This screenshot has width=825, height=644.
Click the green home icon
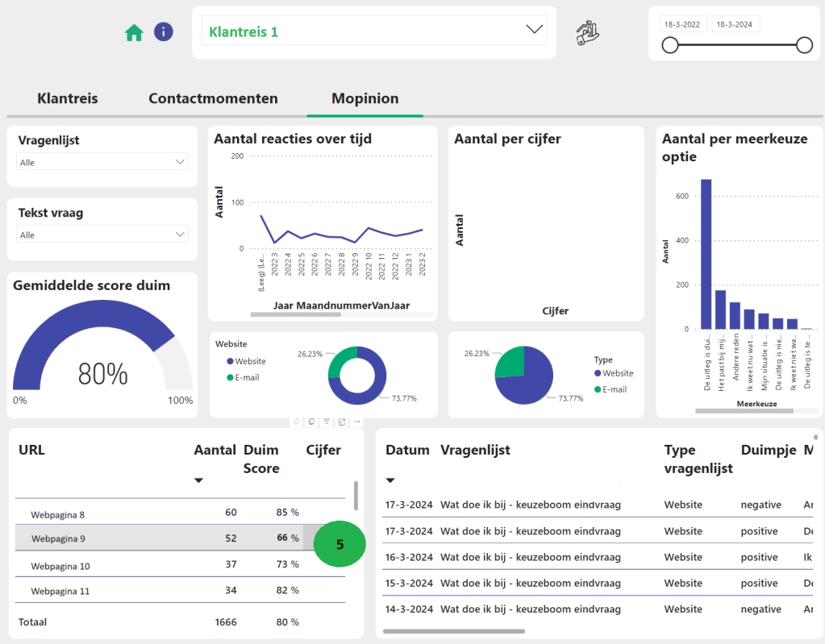coord(134,32)
